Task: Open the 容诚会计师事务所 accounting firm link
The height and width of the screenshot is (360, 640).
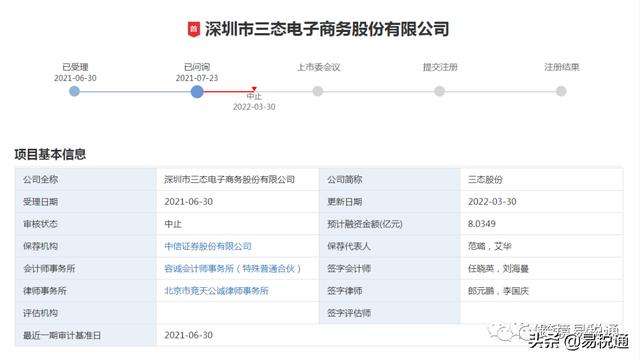Action: 232,269
